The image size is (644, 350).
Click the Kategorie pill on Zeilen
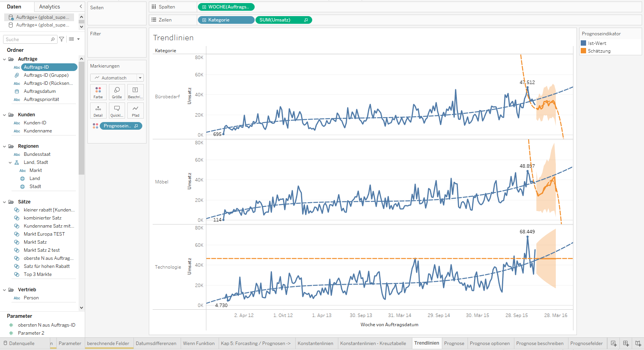pos(226,20)
